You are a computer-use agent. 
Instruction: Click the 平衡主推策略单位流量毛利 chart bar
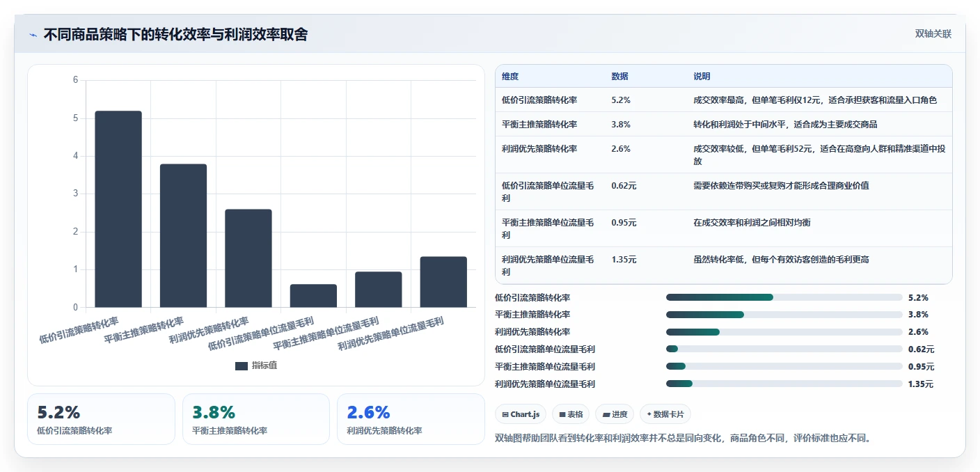point(379,289)
